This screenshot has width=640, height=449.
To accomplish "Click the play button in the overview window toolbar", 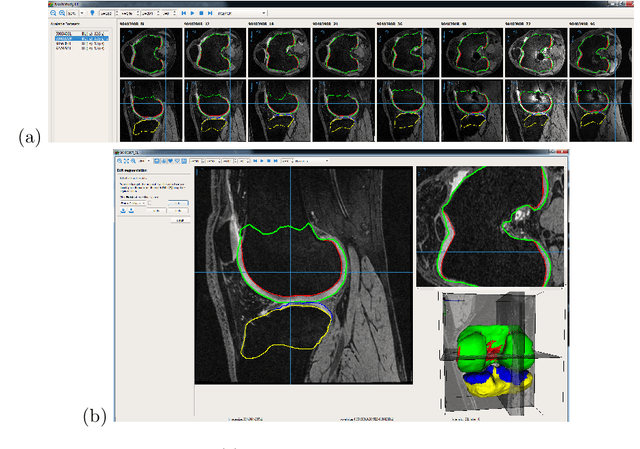I will click(193, 13).
